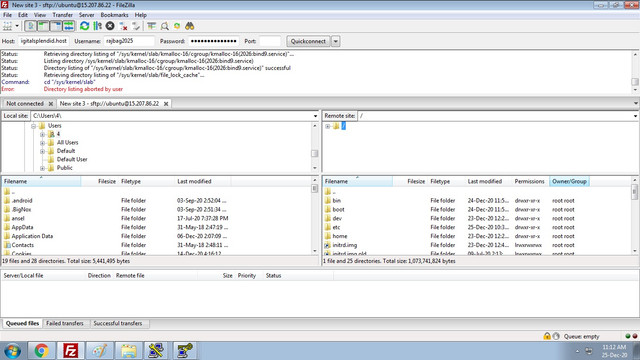Toggle message log display
640x360 pixels.
pos(30,26)
